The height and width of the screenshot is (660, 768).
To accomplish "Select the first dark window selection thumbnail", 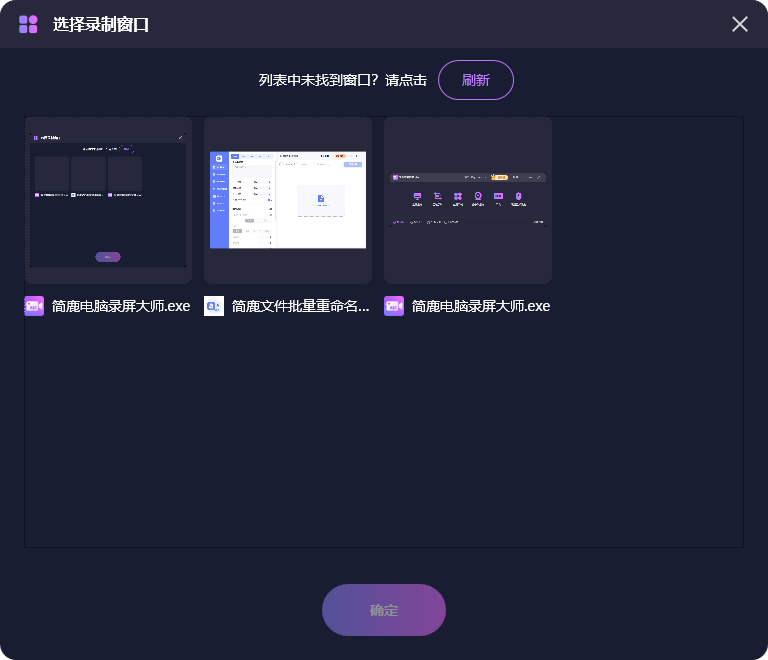I will tap(108, 200).
